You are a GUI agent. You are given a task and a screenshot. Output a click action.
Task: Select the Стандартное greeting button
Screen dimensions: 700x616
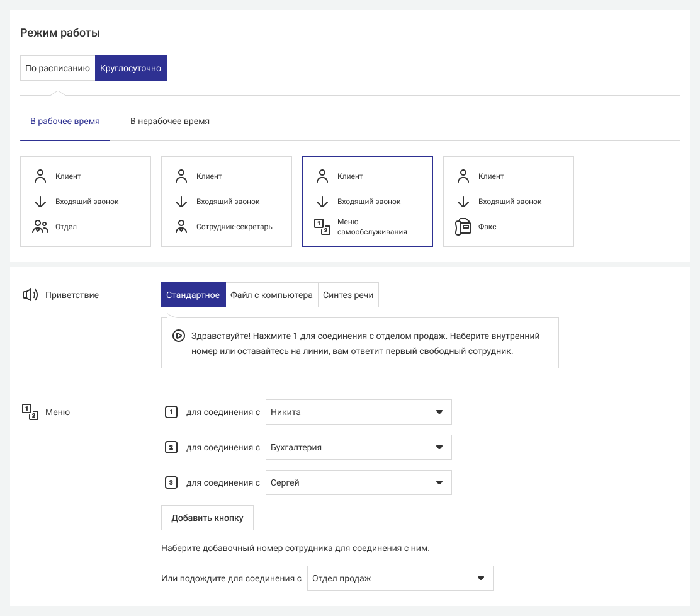pos(193,295)
